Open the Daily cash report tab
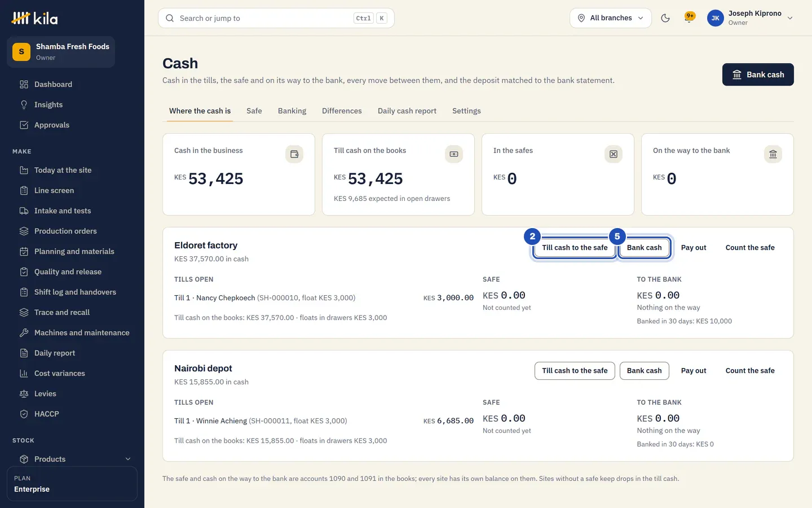This screenshot has width=812, height=508. click(x=407, y=111)
